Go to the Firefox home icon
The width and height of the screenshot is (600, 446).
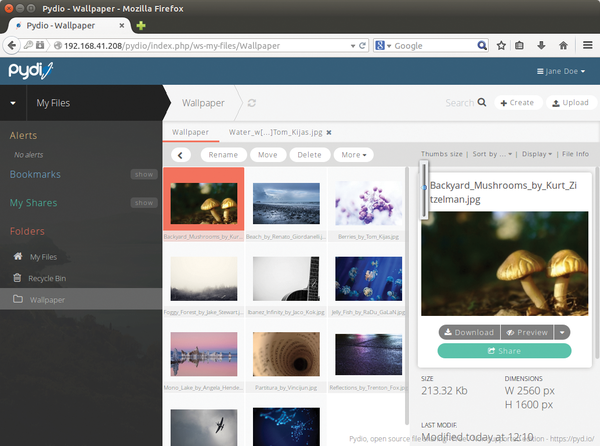point(563,46)
